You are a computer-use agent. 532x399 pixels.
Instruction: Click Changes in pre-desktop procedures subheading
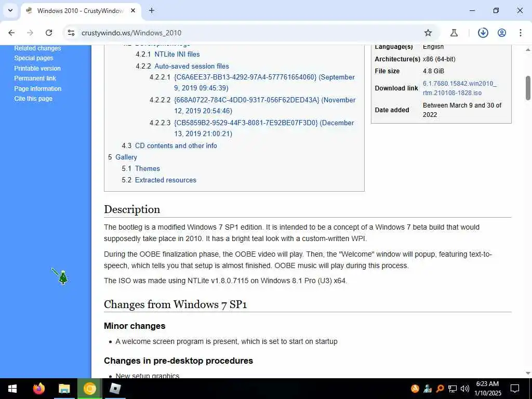pyautogui.click(x=179, y=361)
